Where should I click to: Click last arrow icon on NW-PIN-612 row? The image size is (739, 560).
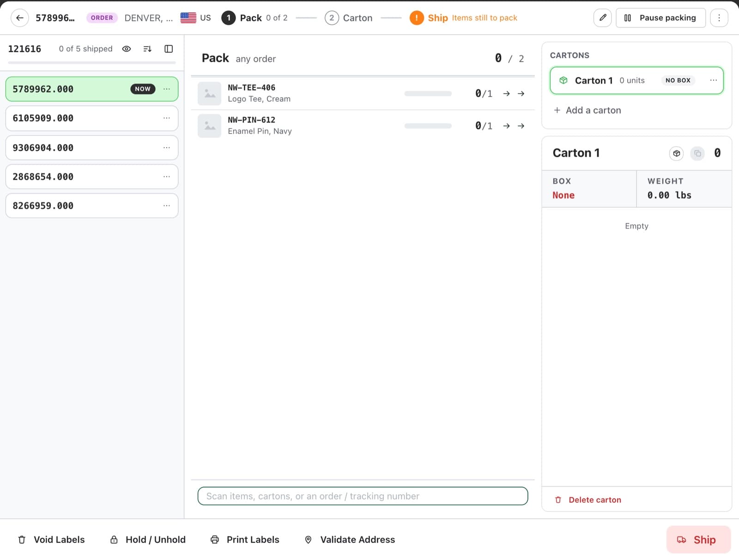pos(521,126)
